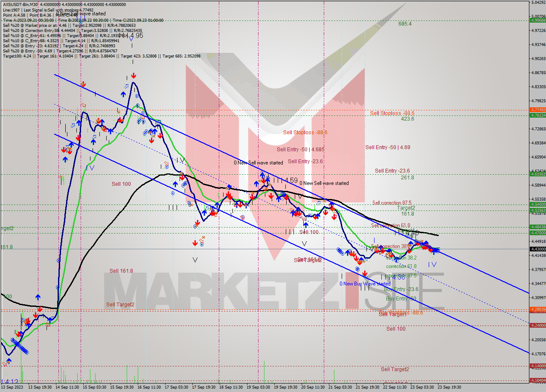This screenshot has width=546, height=392.
Task: Click the 'Buy Entry -23.6' label
Action: pos(401,289)
